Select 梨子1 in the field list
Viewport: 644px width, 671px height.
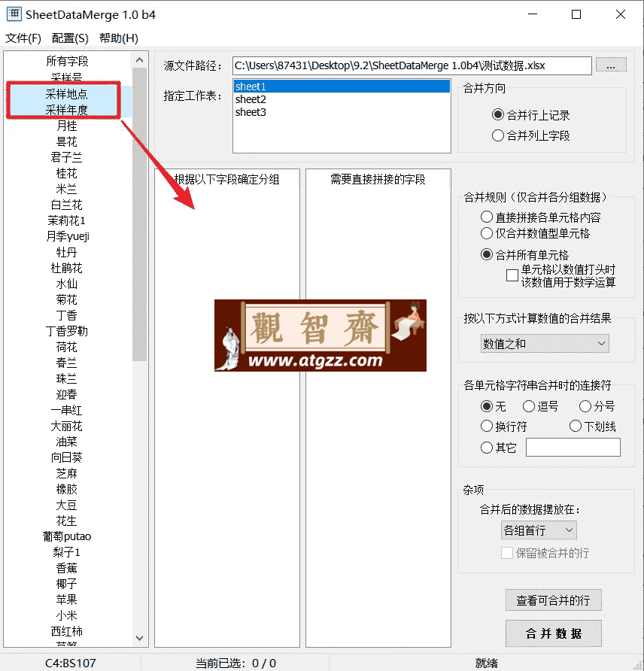(x=67, y=552)
